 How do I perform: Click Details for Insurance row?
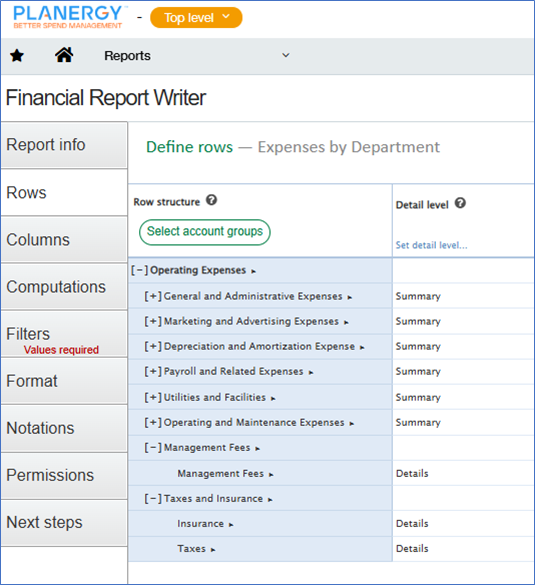coord(412,523)
